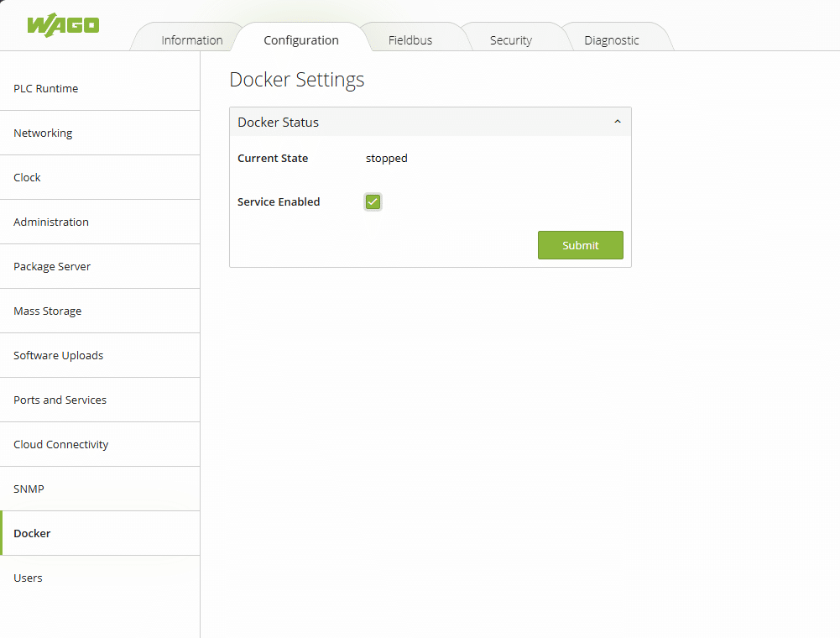Click the Docker Settings page heading
This screenshot has height=638, width=840.
point(297,80)
